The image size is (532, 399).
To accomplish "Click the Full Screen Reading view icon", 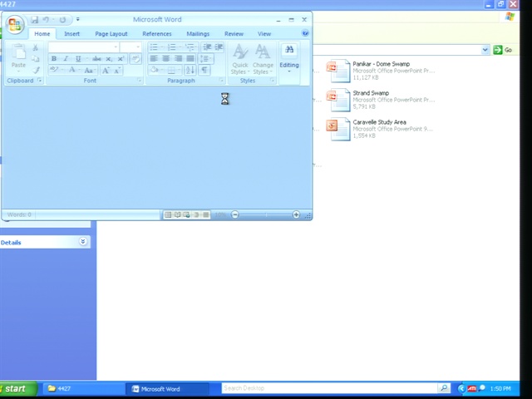I will click(177, 214).
